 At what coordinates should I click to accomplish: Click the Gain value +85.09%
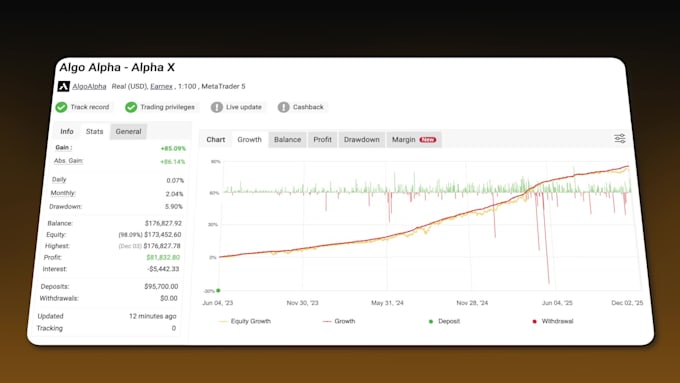173,148
